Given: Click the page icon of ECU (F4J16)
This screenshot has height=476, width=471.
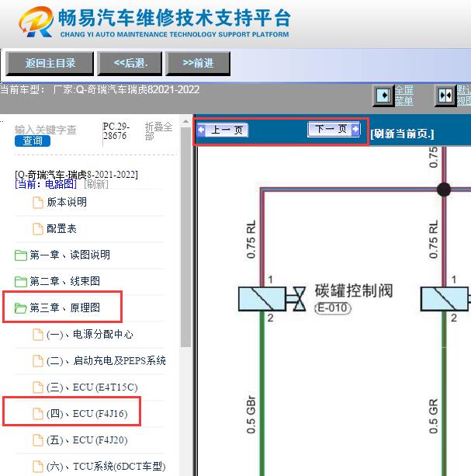Looking at the screenshot, I should 37,414.
